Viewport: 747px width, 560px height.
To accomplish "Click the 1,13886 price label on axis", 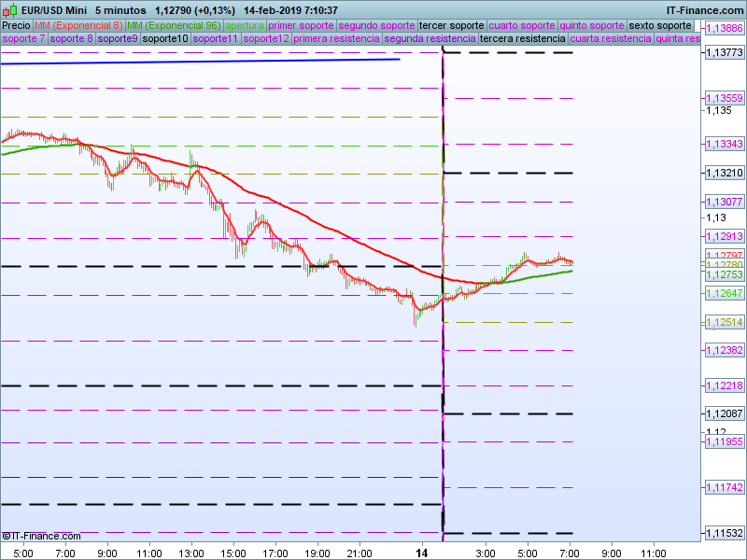I will click(x=724, y=29).
